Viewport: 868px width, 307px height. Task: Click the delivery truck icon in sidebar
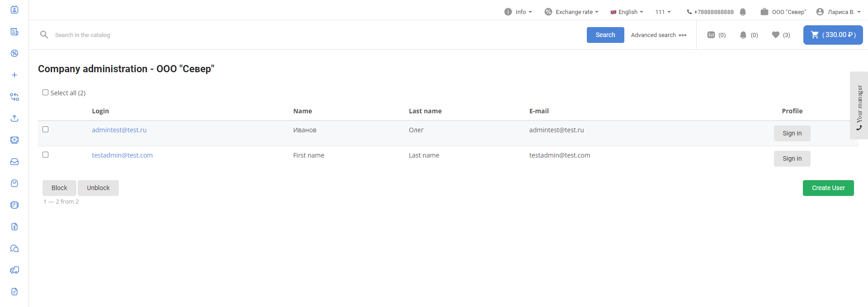[14, 270]
